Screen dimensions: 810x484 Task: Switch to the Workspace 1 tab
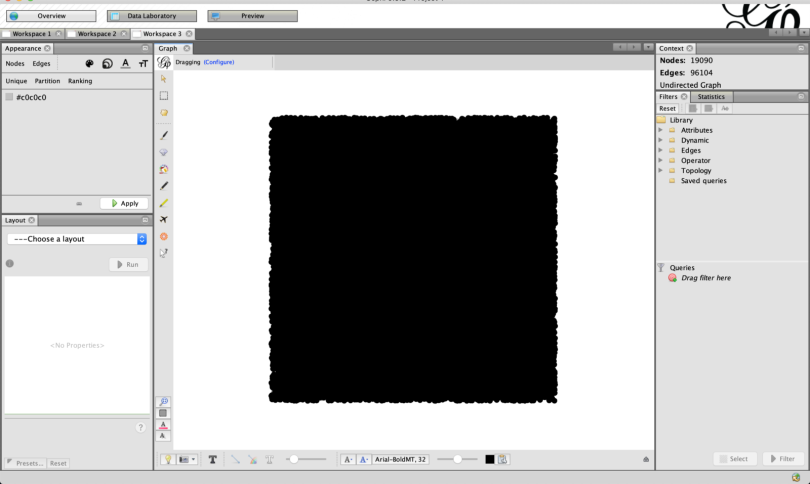tap(32, 34)
